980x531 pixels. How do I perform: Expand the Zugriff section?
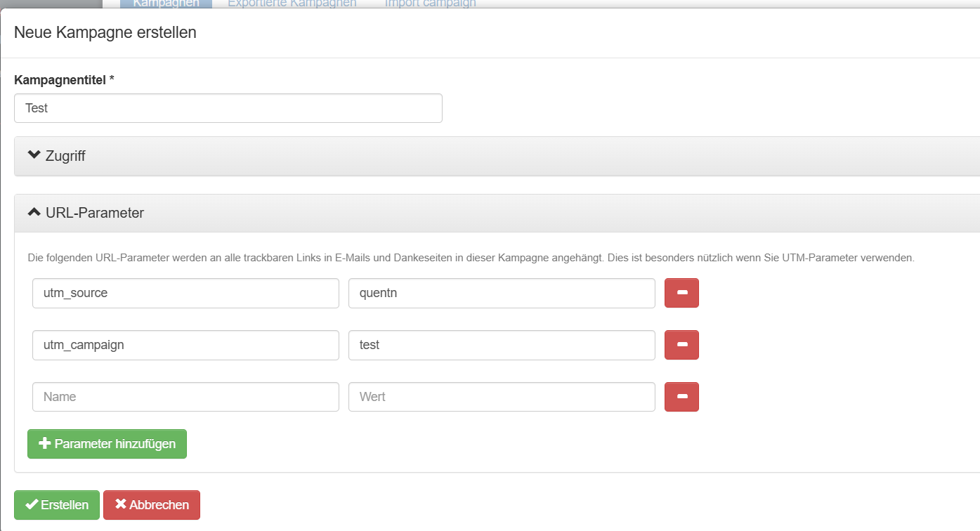pos(57,156)
